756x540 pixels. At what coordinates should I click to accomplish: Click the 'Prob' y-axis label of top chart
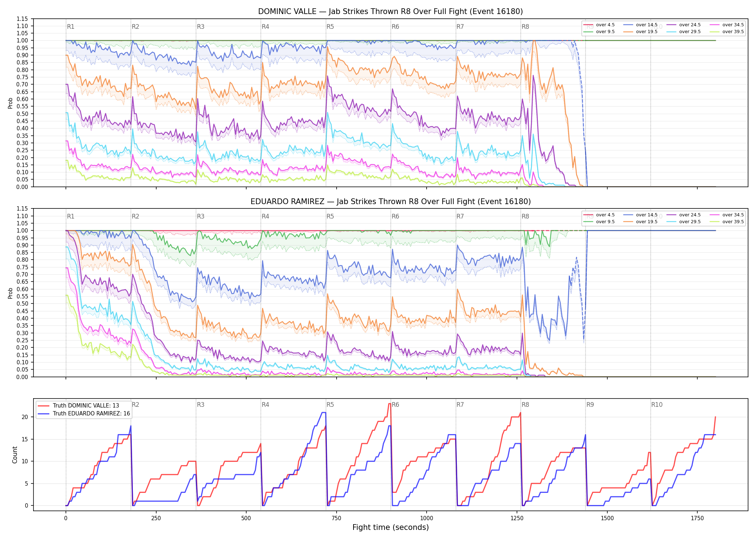pos(10,103)
